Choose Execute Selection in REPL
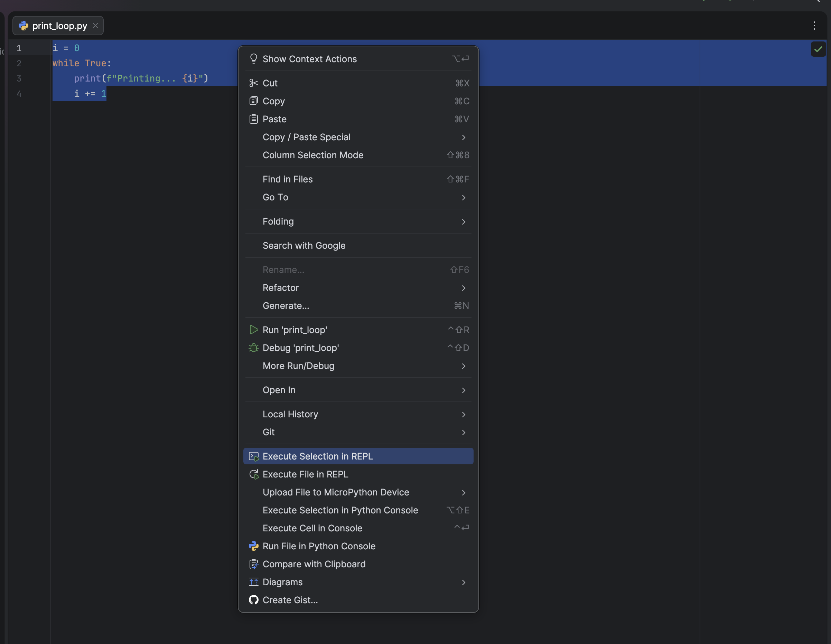The image size is (831, 644). click(358, 456)
